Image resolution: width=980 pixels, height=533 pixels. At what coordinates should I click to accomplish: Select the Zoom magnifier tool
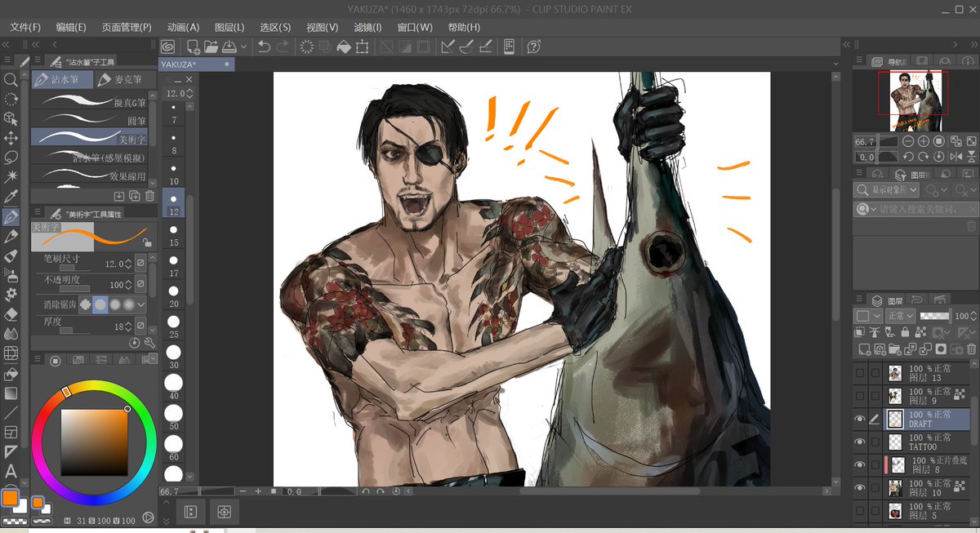tap(11, 80)
